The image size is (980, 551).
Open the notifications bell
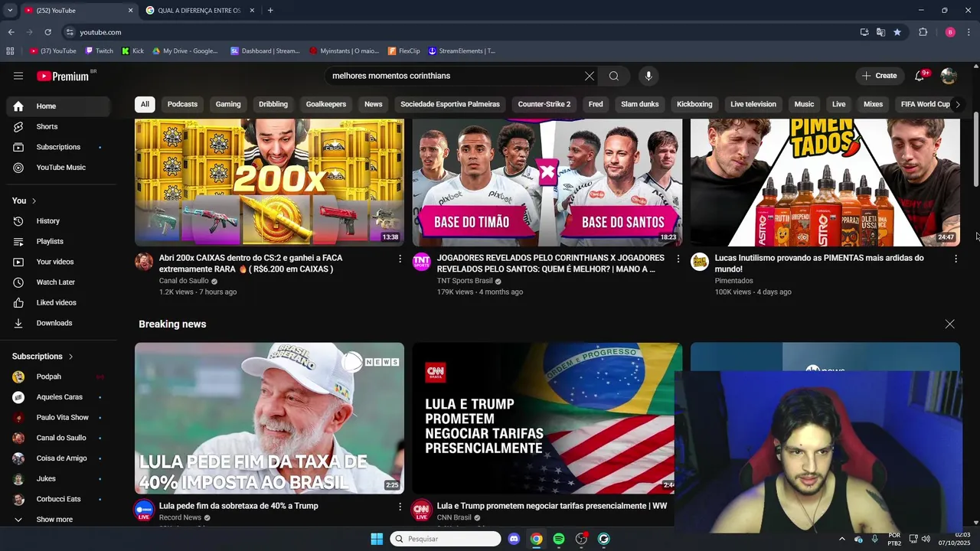(920, 76)
